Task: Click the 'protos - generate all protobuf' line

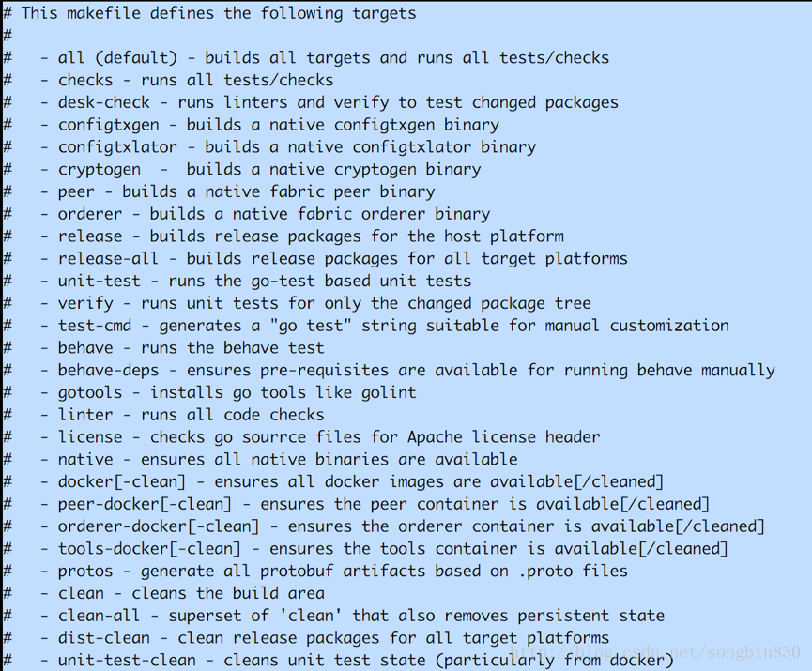Action: (x=343, y=571)
